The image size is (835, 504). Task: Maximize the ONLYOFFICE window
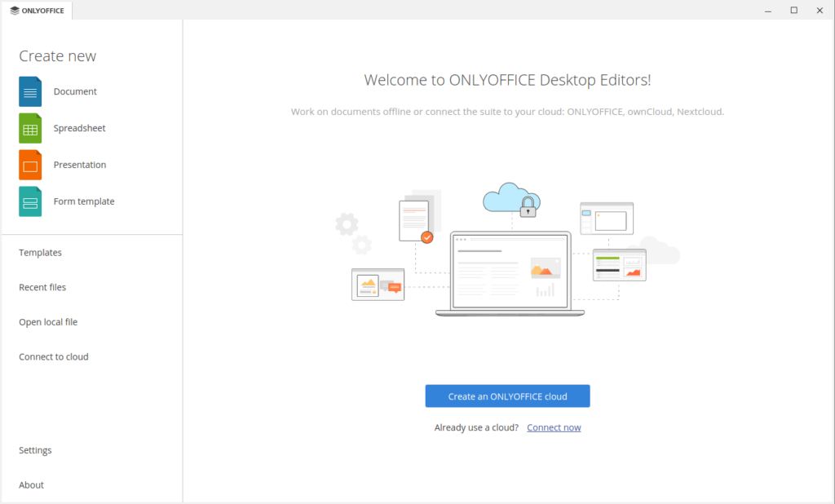coord(794,11)
